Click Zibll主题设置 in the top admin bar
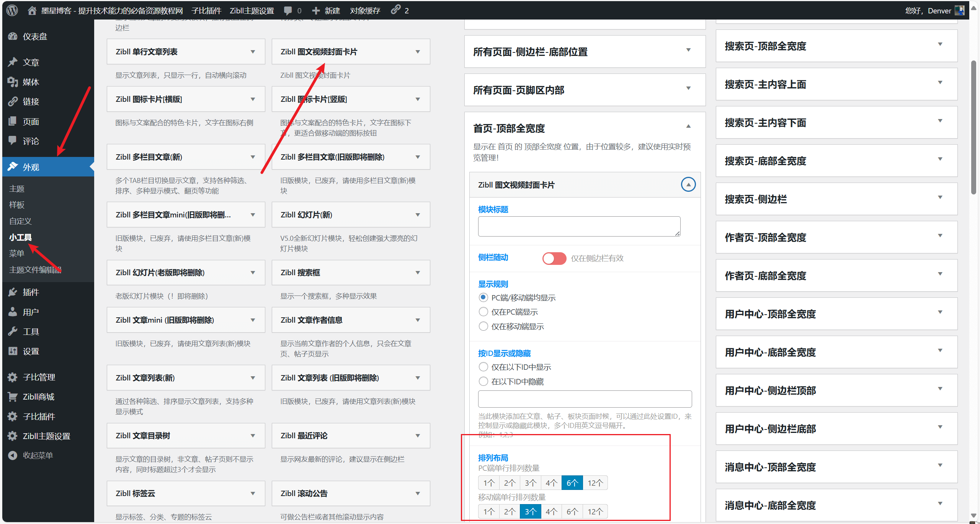Screen dimensions: 980x524 (x=252, y=10)
